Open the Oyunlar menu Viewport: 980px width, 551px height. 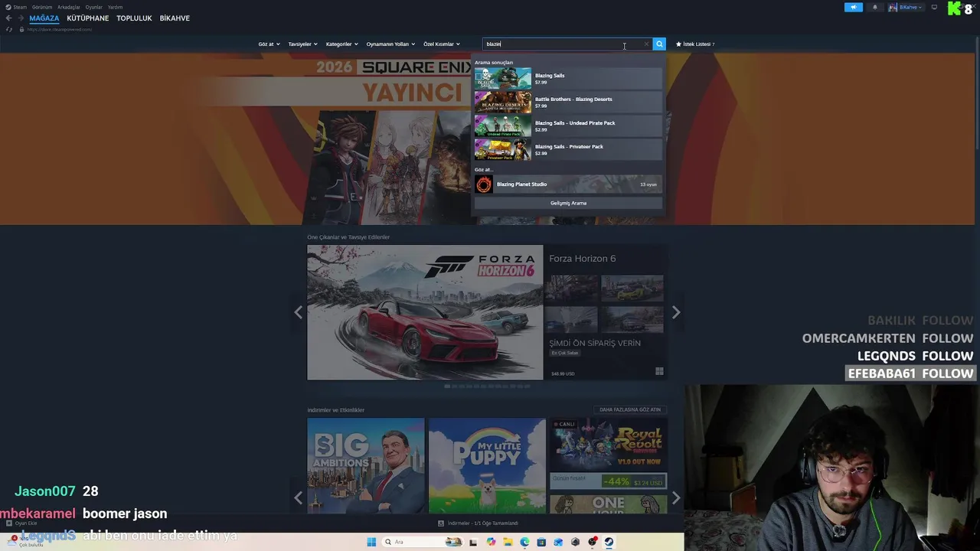click(93, 7)
